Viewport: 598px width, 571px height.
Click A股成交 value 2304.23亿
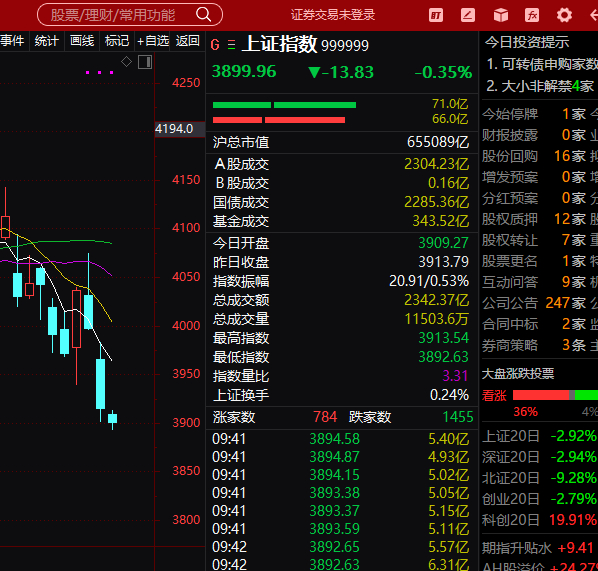click(x=437, y=164)
